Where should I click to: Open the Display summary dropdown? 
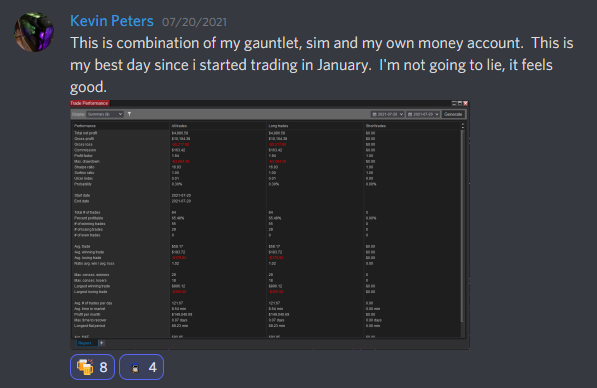(105, 114)
